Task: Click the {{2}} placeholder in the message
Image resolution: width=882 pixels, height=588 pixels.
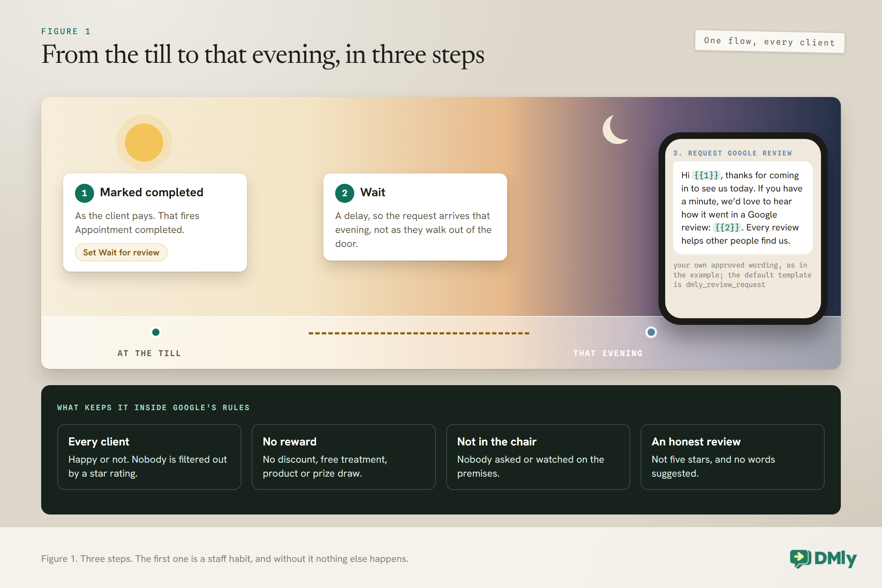Action: point(727,227)
